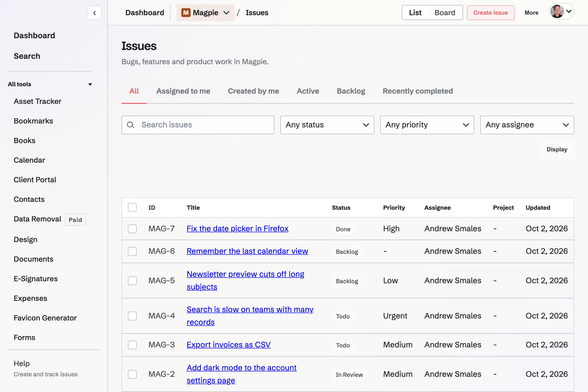Open Data Removal in the sidebar
The height and width of the screenshot is (392, 588).
[x=37, y=219]
